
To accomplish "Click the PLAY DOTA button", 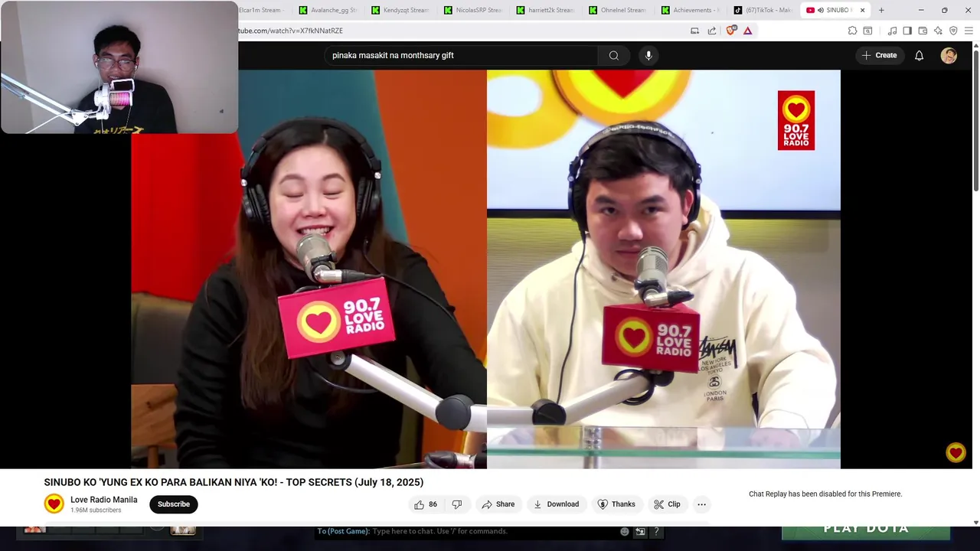I will coord(866,530).
